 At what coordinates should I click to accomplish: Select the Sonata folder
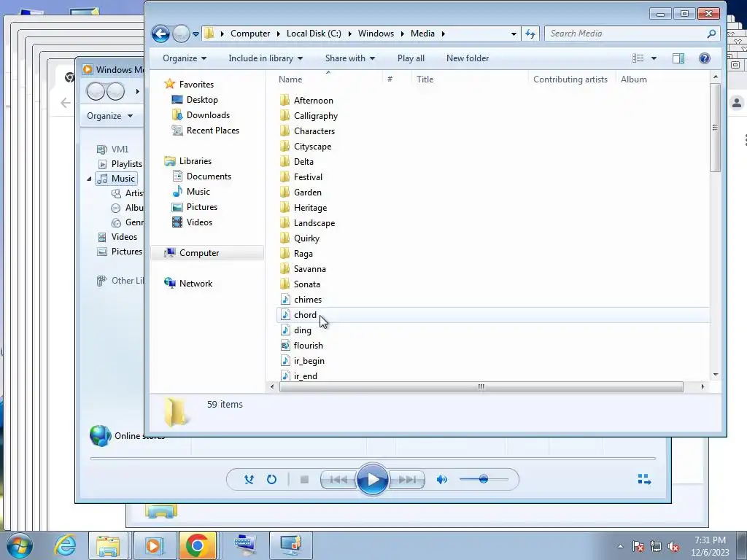coord(307,284)
